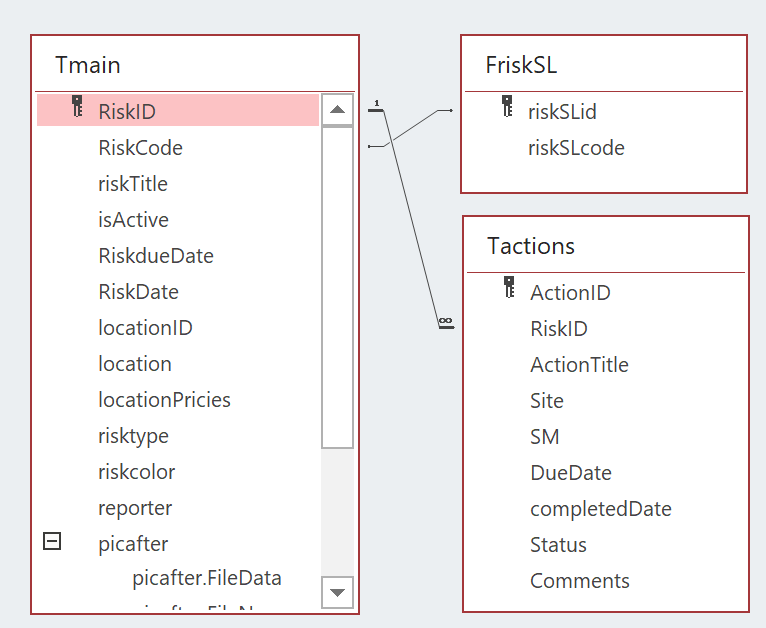Select the isActive field
766x628 pixels.
(x=133, y=220)
